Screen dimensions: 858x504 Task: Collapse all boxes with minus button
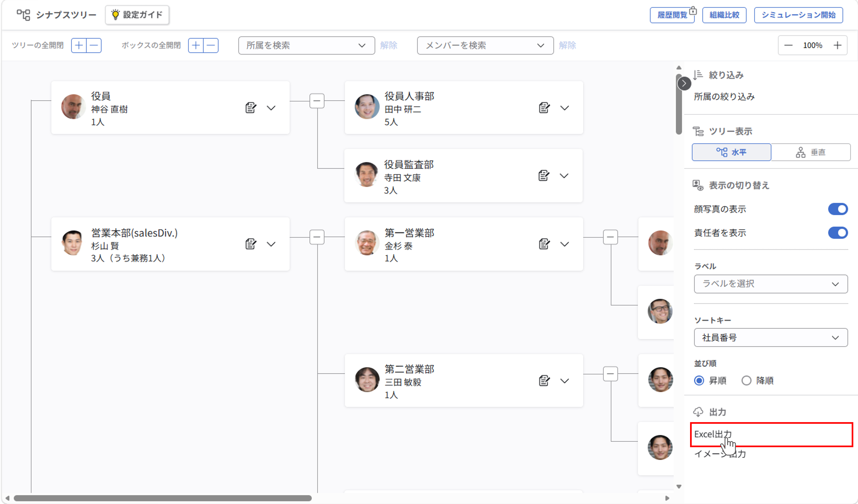click(211, 45)
